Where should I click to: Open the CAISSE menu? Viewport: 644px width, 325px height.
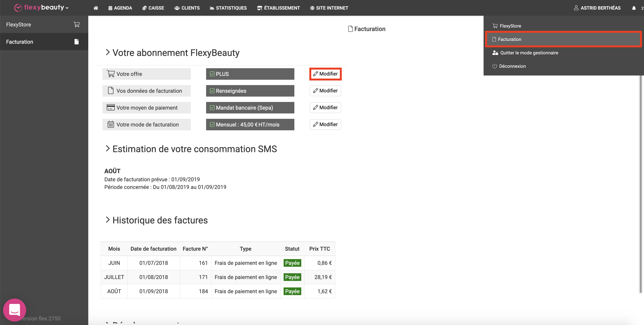pyautogui.click(x=153, y=8)
